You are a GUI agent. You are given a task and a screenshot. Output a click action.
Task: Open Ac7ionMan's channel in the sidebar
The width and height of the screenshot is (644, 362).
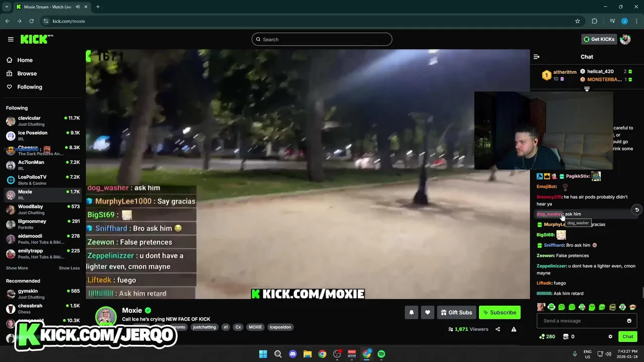click(43, 165)
